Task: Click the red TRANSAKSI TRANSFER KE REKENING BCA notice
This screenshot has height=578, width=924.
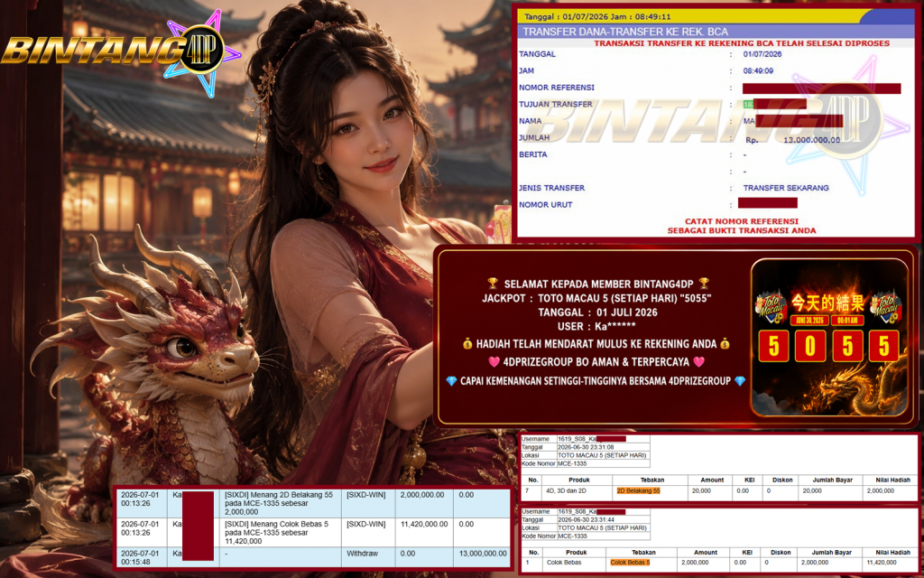Action: [742, 43]
